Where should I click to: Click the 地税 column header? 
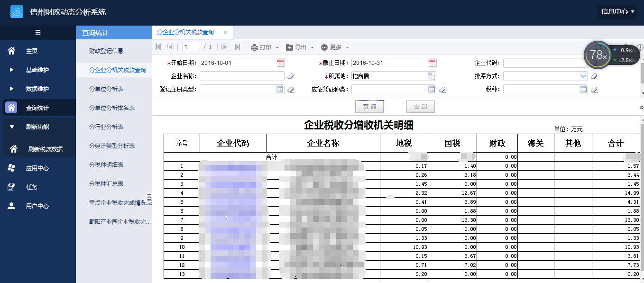point(404,143)
